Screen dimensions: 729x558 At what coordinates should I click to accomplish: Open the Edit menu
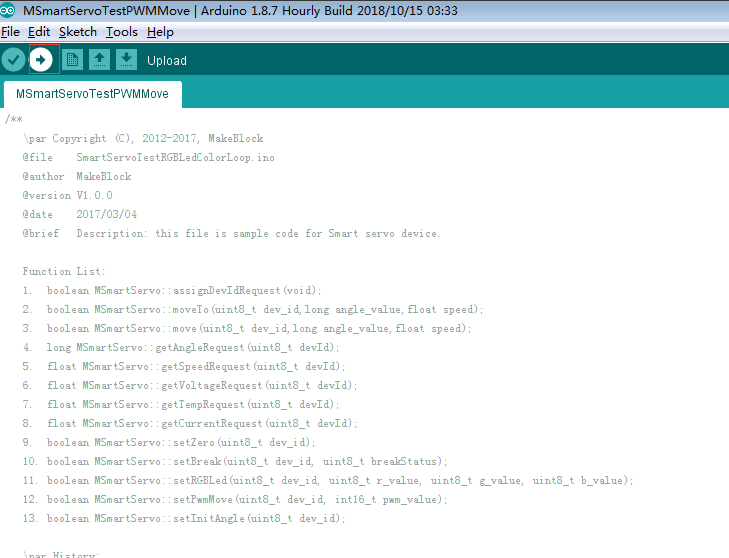[39, 32]
